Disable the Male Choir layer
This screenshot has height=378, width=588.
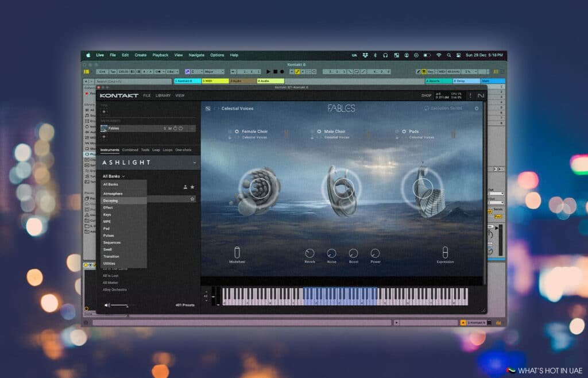click(319, 131)
